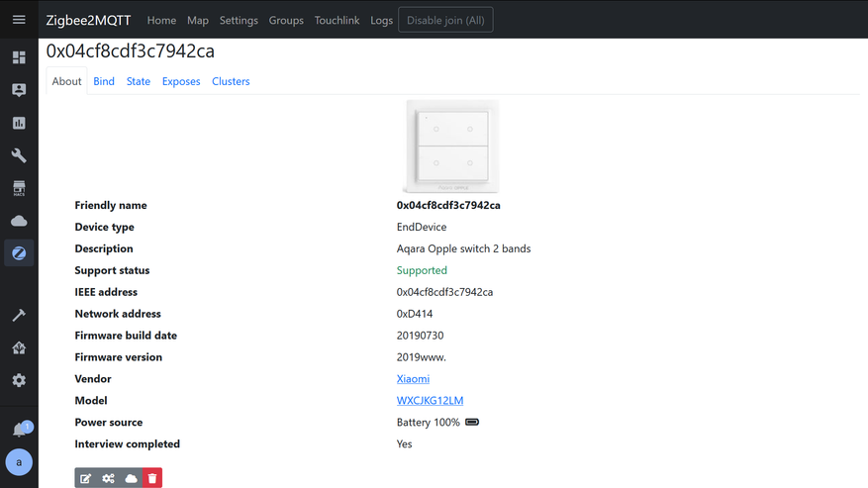This screenshot has width=868, height=488.
Task: Open the wrench tools sidebar icon
Action: (x=19, y=155)
